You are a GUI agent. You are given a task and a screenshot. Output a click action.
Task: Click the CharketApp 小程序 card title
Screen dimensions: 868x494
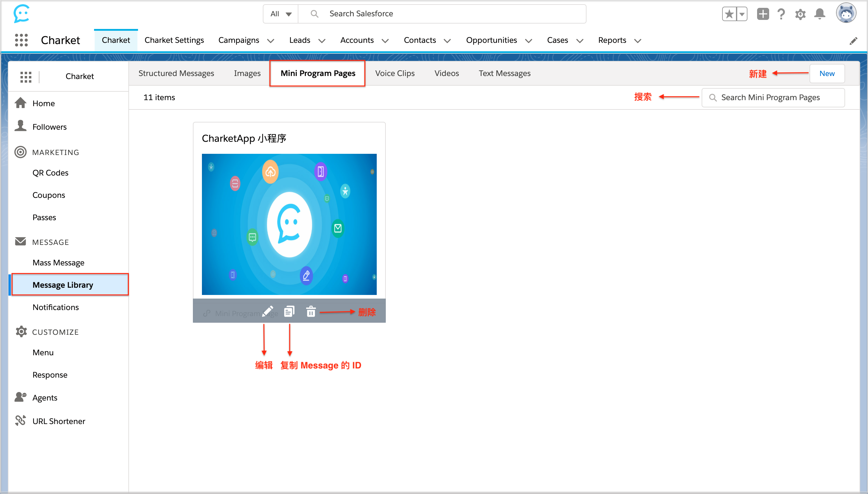click(244, 138)
